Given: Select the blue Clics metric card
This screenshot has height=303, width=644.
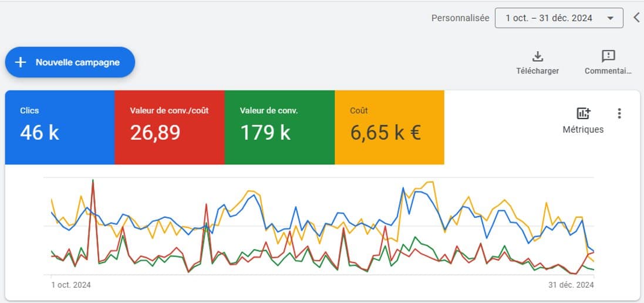Looking at the screenshot, I should (x=60, y=127).
